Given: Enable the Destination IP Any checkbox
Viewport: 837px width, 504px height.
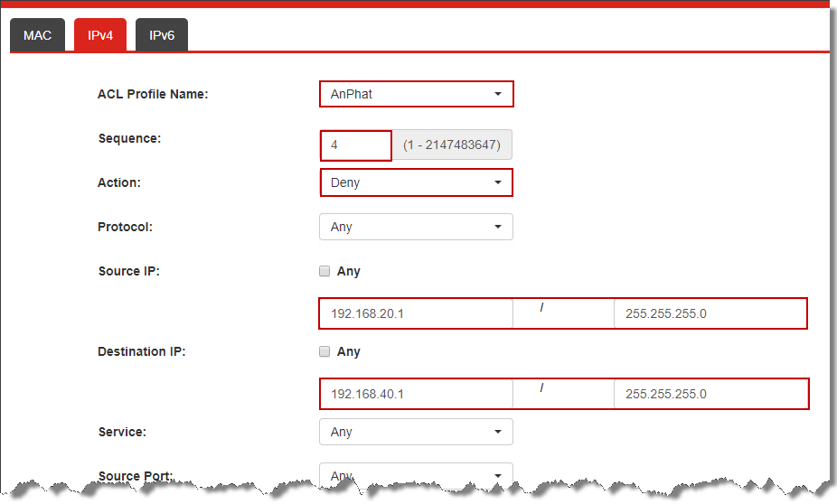Looking at the screenshot, I should pos(324,351).
